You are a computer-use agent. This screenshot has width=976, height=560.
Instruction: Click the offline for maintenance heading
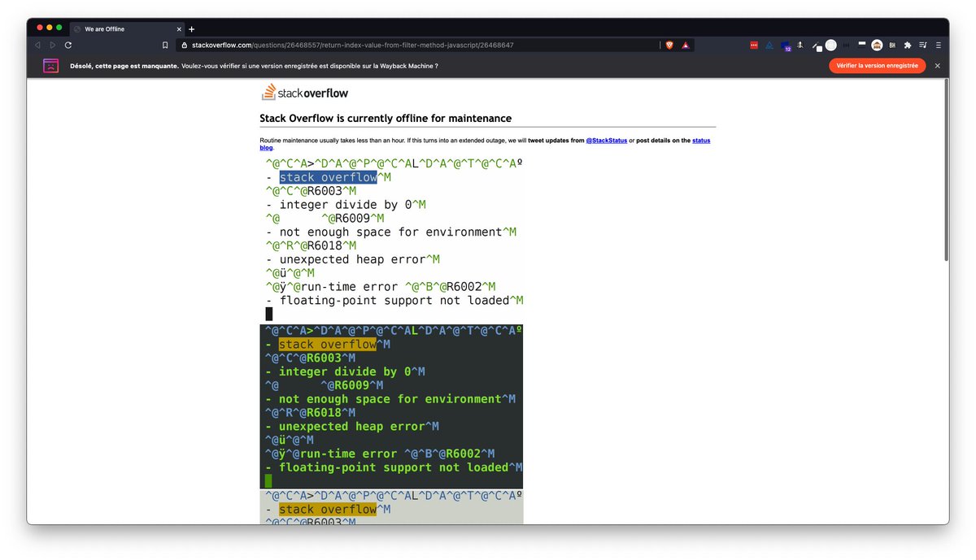(386, 118)
